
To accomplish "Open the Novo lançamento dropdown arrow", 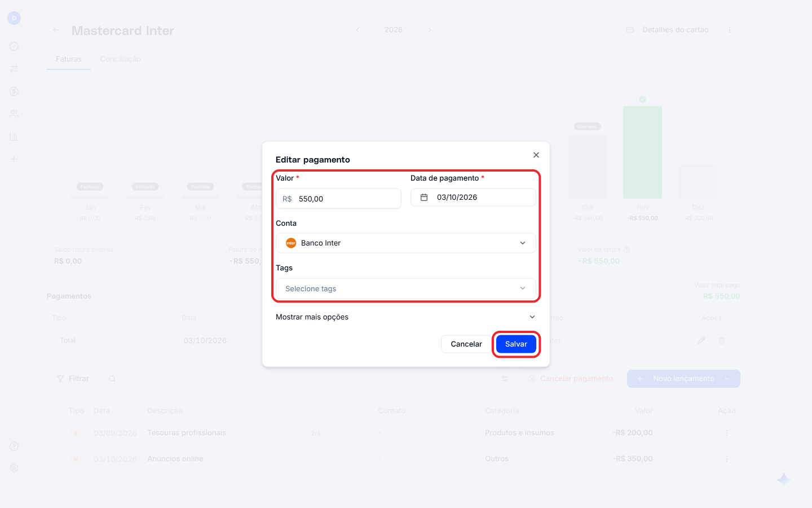I will click(728, 379).
